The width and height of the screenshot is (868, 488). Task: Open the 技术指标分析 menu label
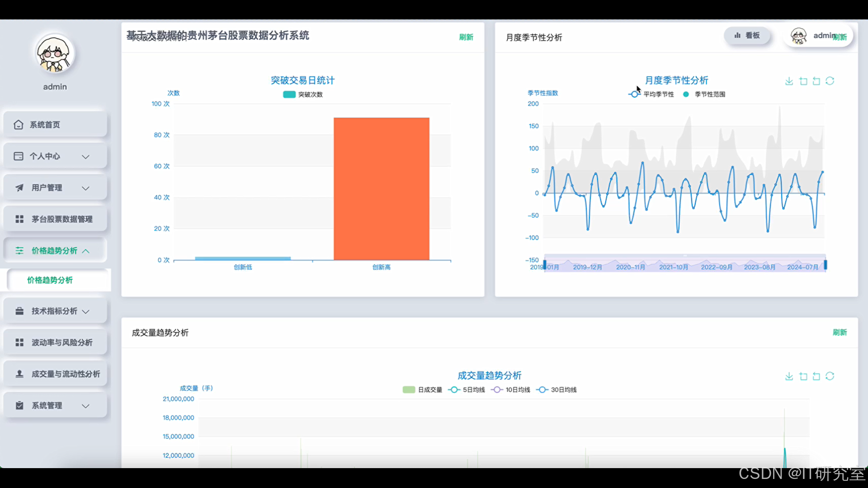(x=54, y=311)
